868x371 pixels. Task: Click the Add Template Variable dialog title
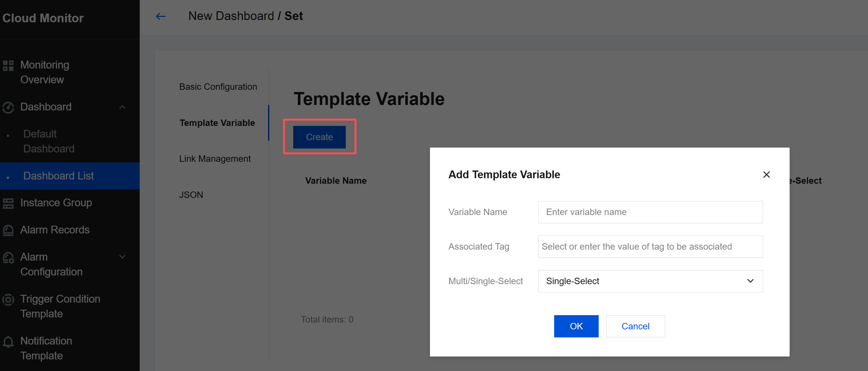tap(504, 174)
